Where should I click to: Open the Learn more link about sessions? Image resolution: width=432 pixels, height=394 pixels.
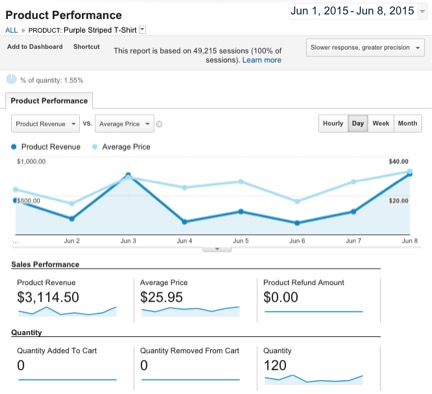coord(262,60)
